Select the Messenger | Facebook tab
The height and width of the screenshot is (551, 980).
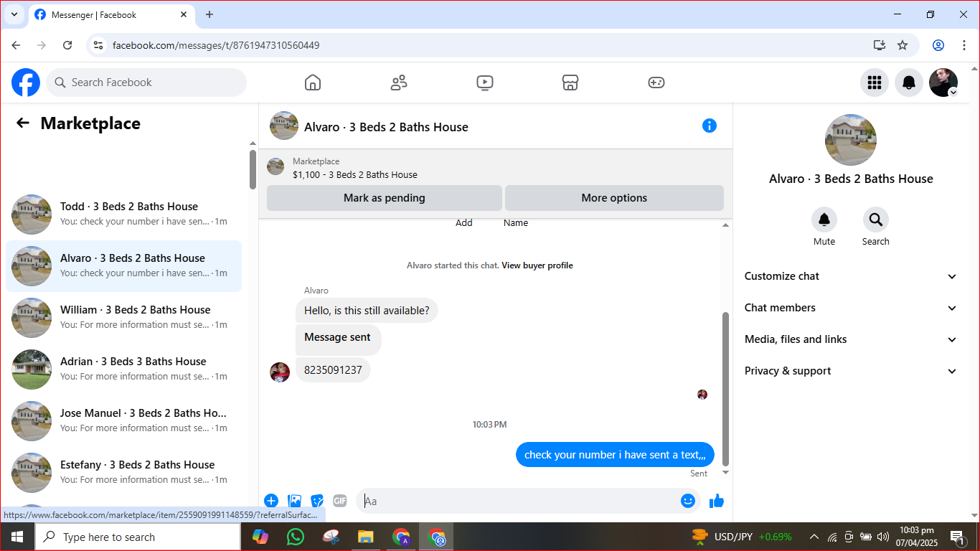111,14
